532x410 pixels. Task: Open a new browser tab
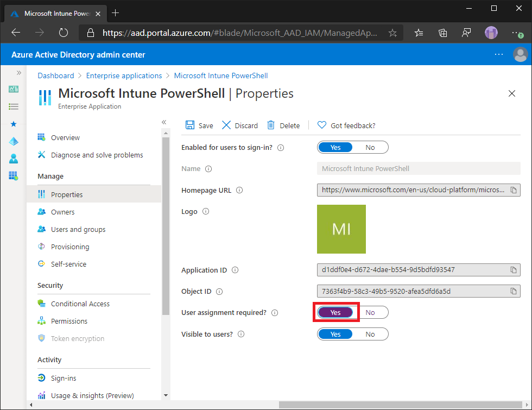pyautogui.click(x=115, y=13)
